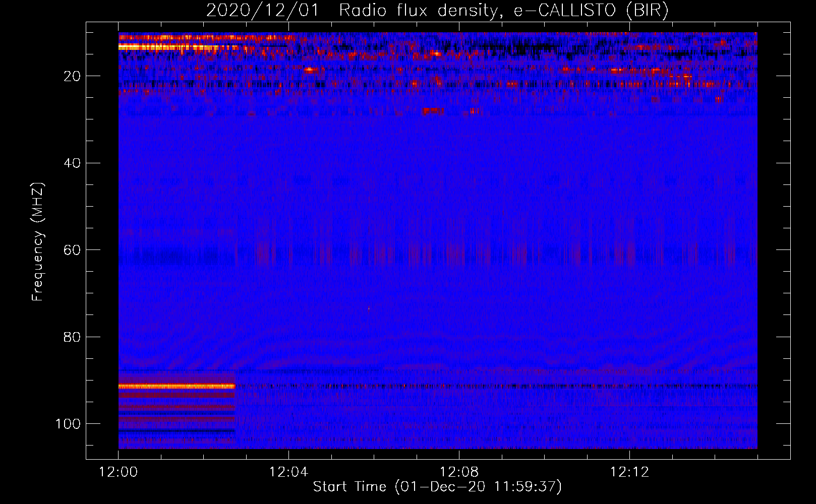Click the 12:00 time tick label

pos(119,472)
